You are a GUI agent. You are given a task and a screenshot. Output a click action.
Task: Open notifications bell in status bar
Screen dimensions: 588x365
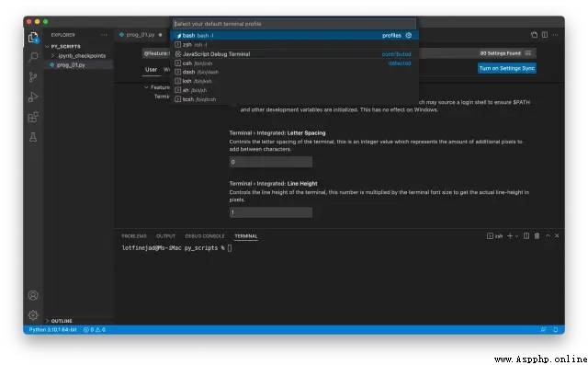556,330
